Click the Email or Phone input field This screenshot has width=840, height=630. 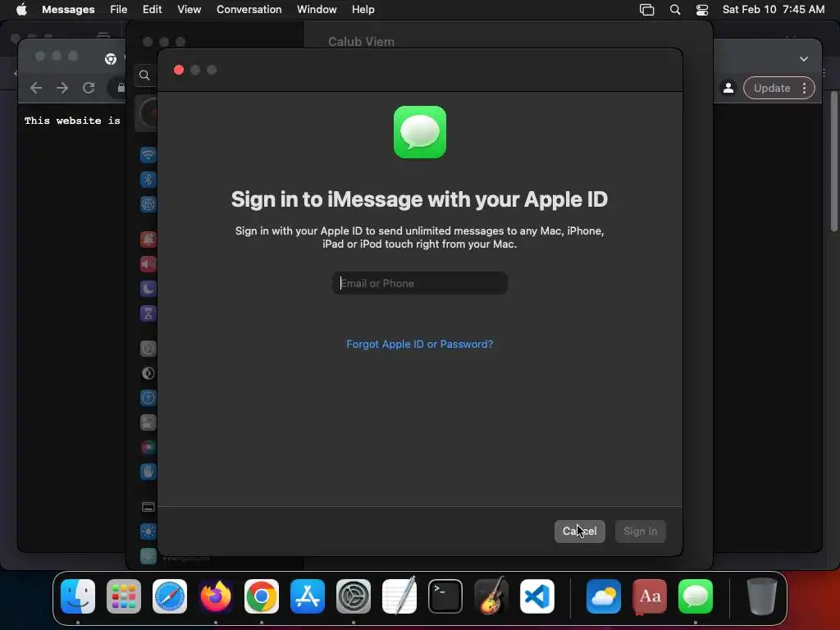pyautogui.click(x=419, y=283)
